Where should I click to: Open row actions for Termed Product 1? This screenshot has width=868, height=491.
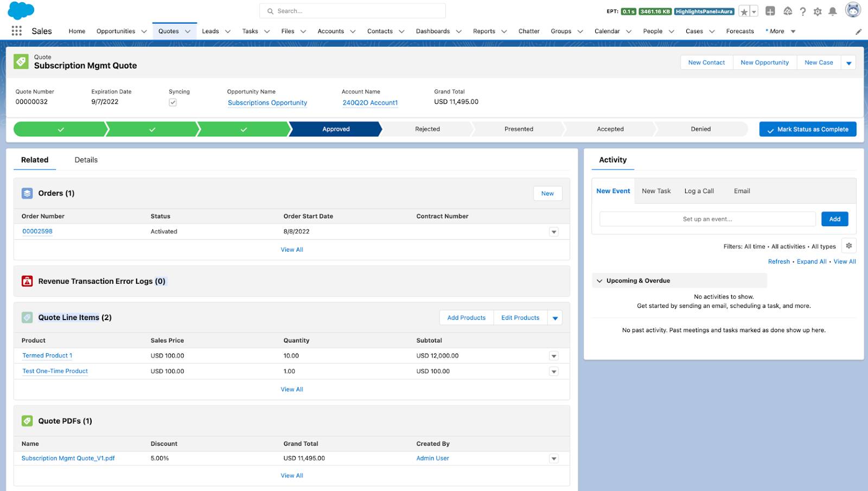pos(554,356)
